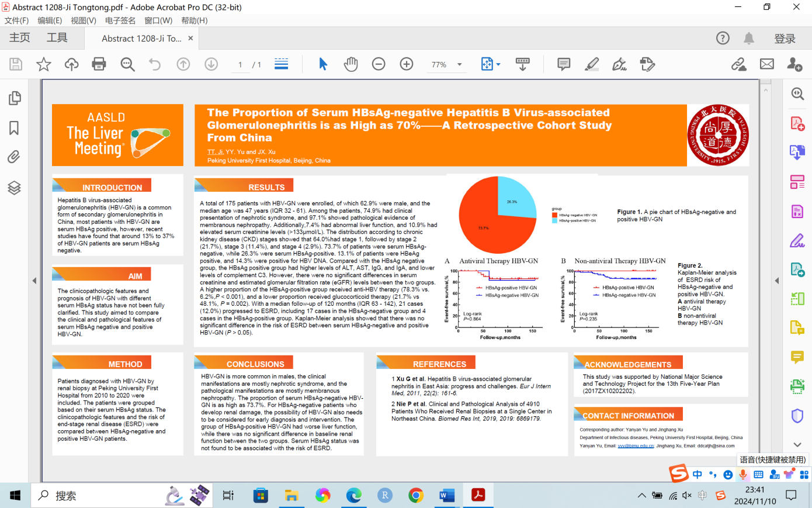Viewport: 812px width, 508px height.
Task: Open attachments paperclip panel
Action: (x=14, y=157)
